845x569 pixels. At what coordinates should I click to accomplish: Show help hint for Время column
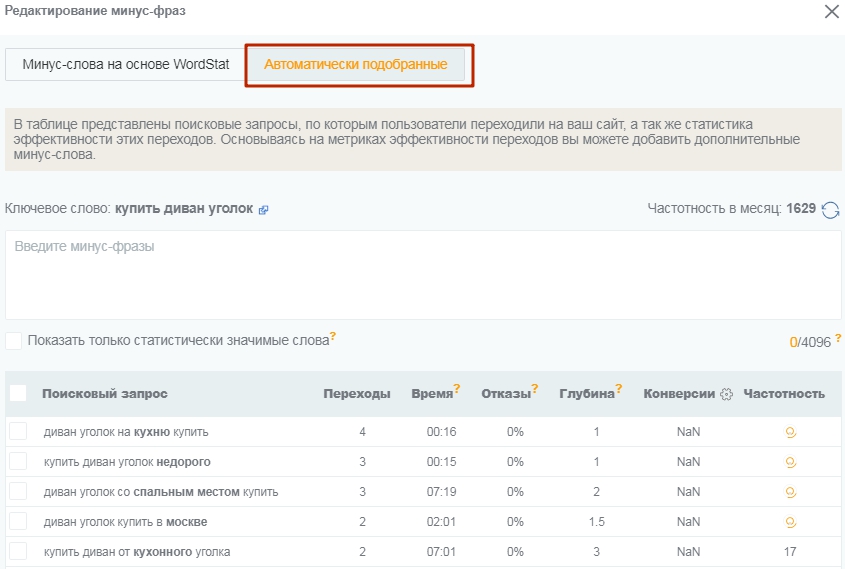[457, 389]
